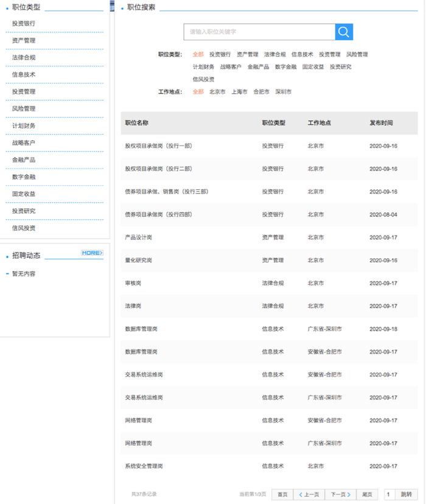Open 风险管理 in the left sidebar
This screenshot has width=426, height=504.
pos(24,108)
